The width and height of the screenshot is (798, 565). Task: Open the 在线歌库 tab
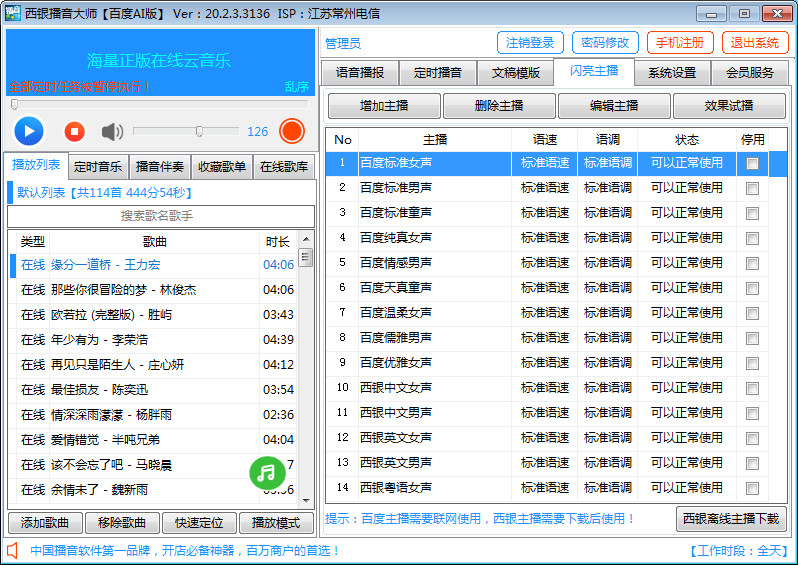pos(284,167)
